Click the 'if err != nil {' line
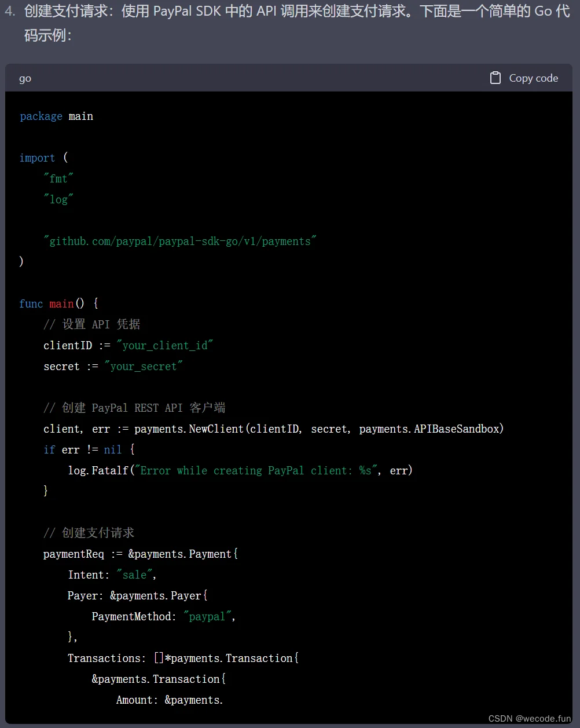Viewport: 580px width, 728px height. tap(89, 449)
